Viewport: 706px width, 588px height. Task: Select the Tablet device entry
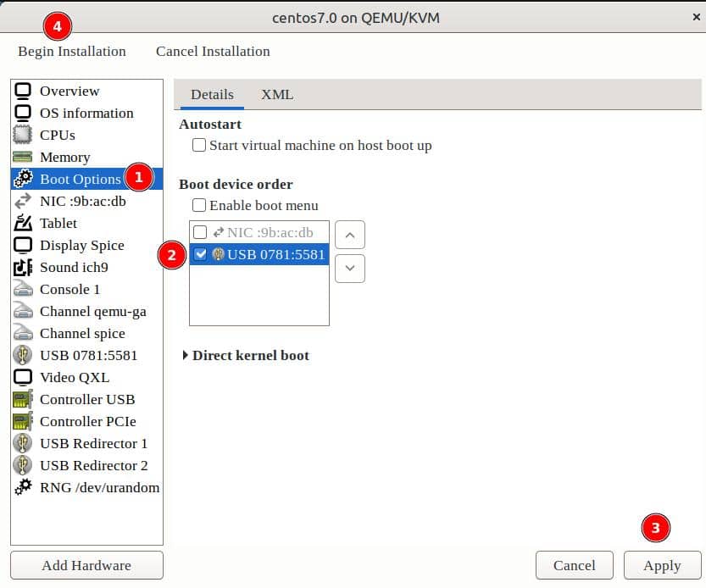coord(87,223)
